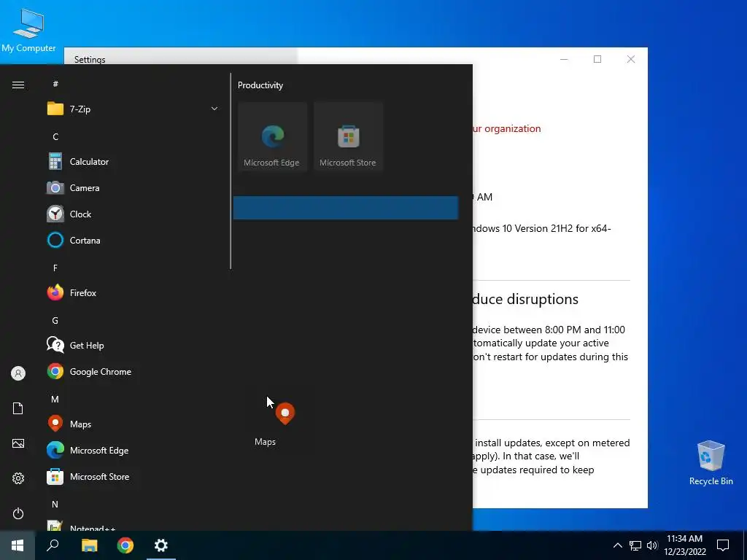
Task: Click the Power button in Start
Action: click(18, 513)
